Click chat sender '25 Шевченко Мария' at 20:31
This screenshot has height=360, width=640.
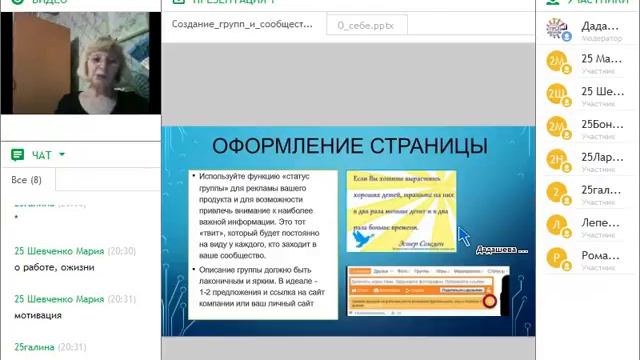(59, 299)
